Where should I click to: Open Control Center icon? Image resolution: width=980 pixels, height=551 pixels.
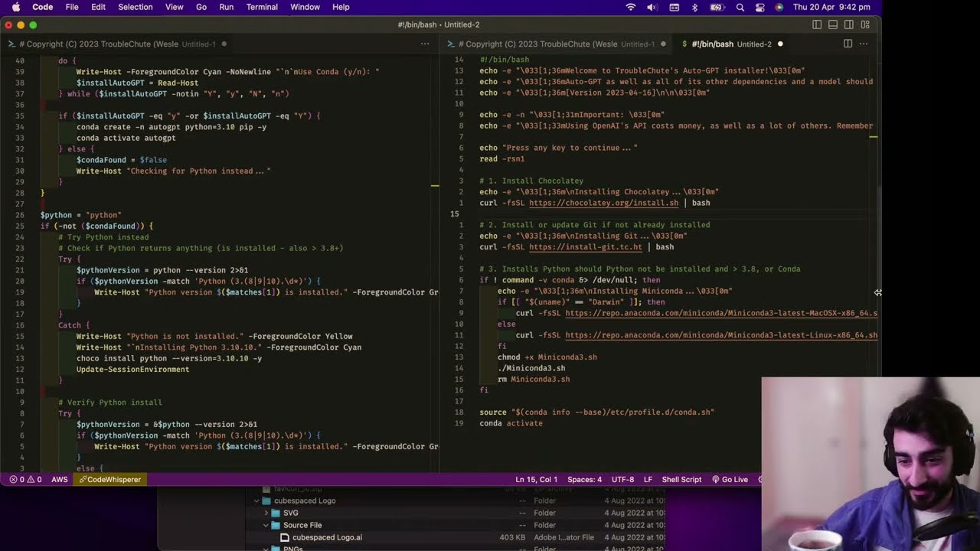(759, 7)
